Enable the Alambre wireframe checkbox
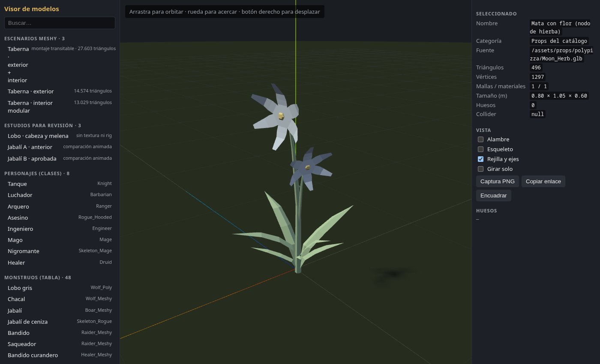This screenshot has width=600, height=364. point(480,139)
